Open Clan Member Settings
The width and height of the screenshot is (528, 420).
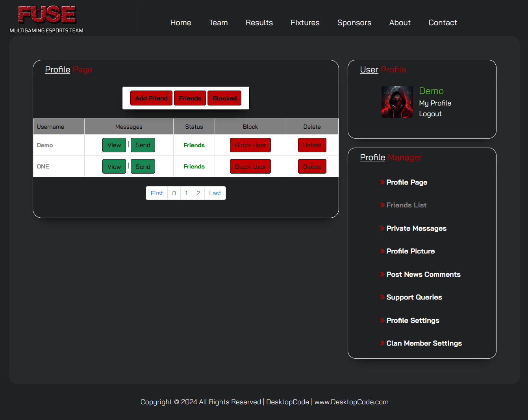pyautogui.click(x=424, y=343)
